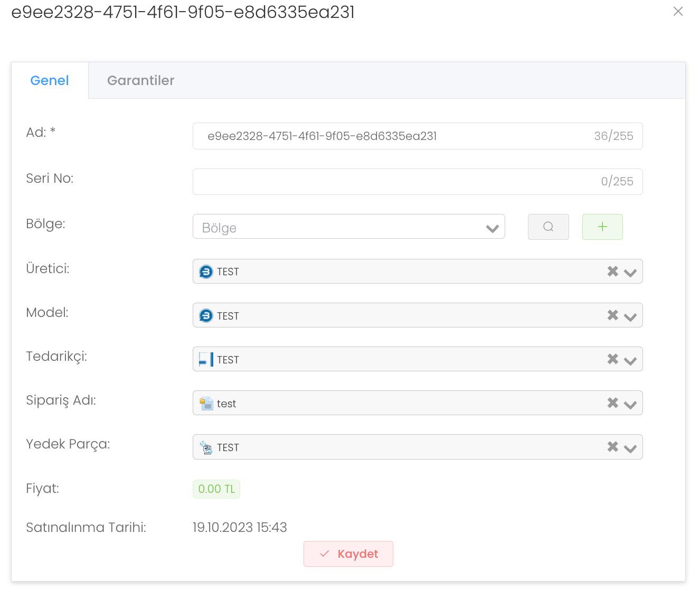
Task: Clear the Üretici selection with X icon
Action: (x=612, y=272)
